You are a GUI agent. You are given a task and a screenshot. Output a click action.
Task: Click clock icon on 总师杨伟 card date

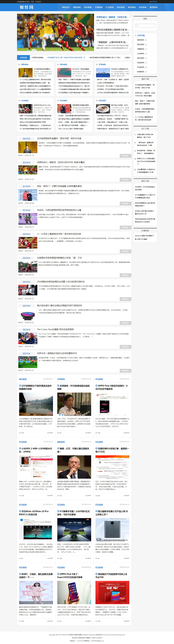click(x=82, y=379)
